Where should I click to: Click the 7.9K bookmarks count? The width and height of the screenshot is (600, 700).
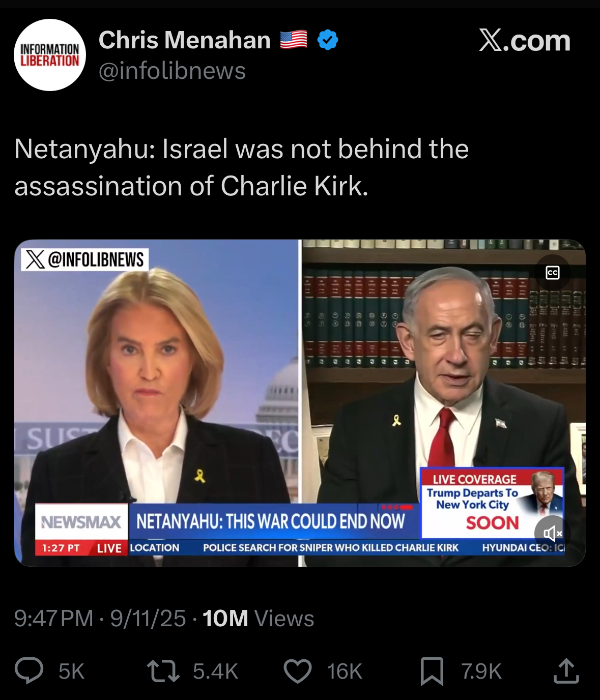(481, 672)
